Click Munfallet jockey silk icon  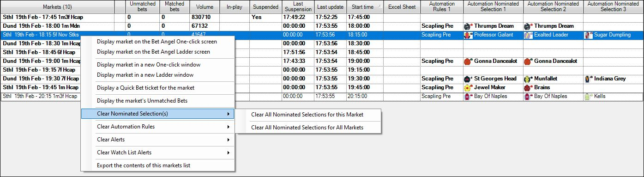529,79
